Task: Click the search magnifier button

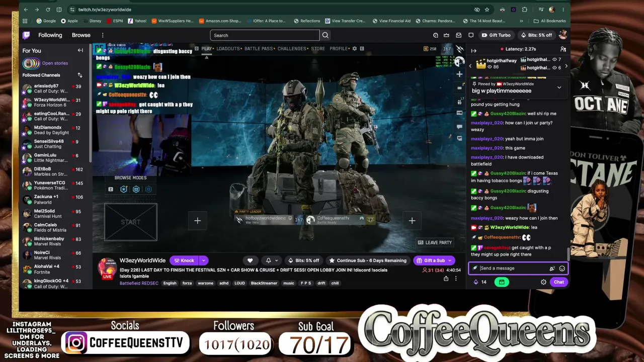Action: click(x=326, y=35)
